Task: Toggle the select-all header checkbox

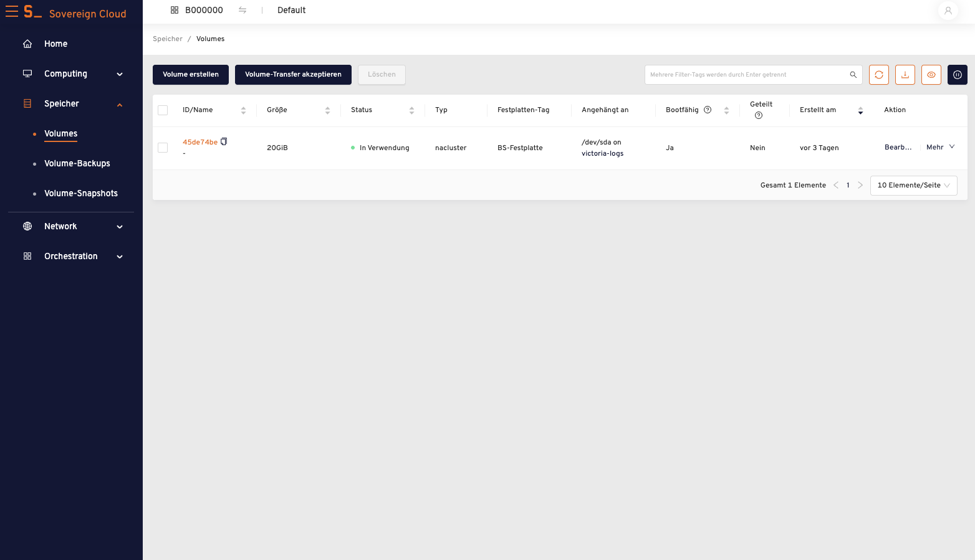Action: point(163,110)
